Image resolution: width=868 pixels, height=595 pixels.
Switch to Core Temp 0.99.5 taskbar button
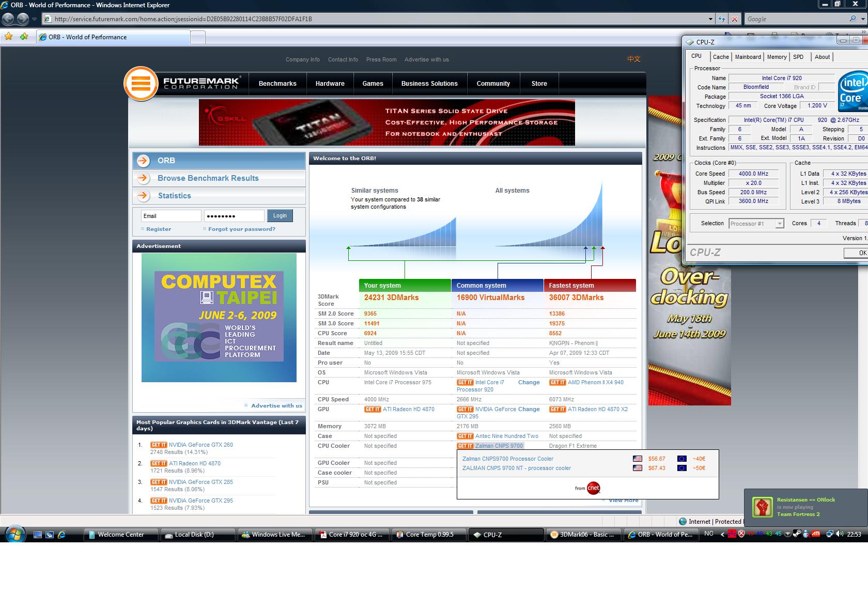[429, 535]
